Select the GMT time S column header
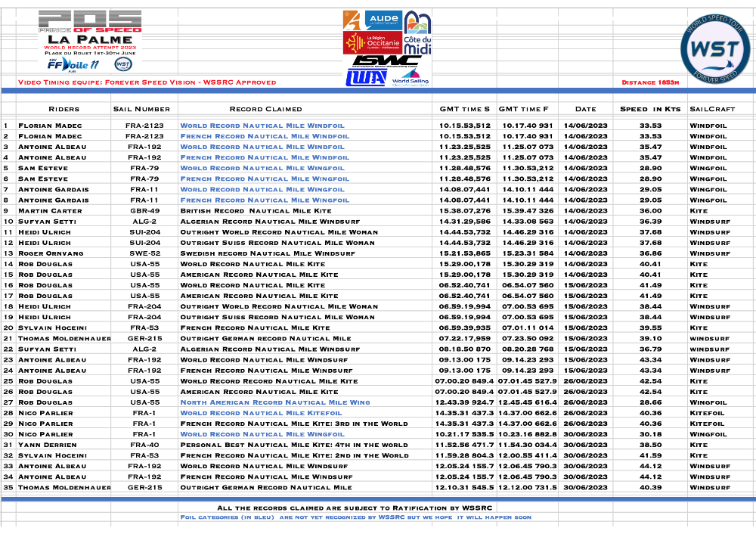This screenshot has width=756, height=534. [464, 109]
